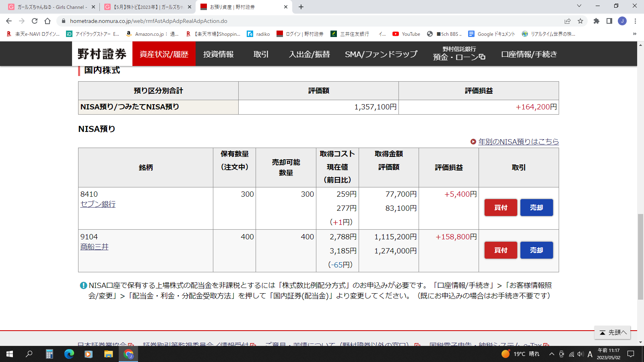Toggle IME input mode A indicator
This screenshot has width=644, height=362.
click(x=590, y=354)
